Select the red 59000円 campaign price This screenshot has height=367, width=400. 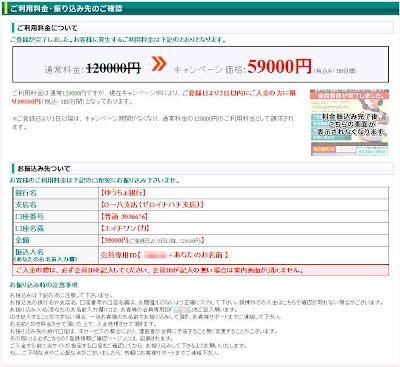tap(279, 66)
